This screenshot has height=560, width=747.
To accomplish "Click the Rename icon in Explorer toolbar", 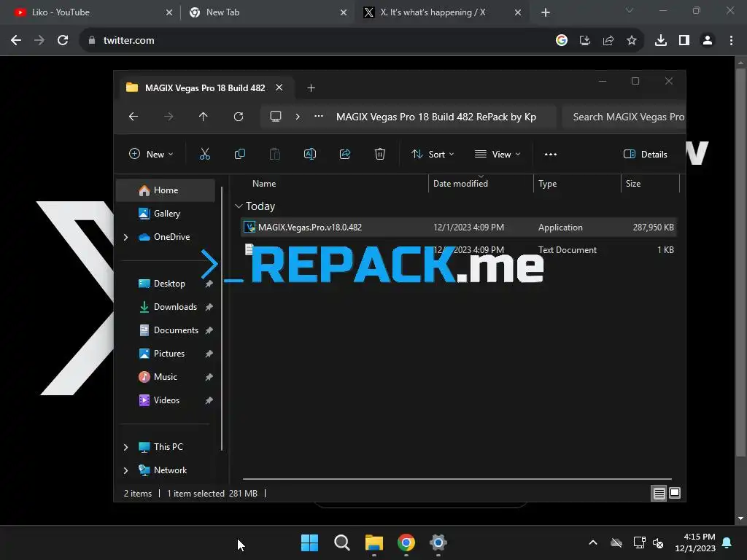I will pos(309,154).
